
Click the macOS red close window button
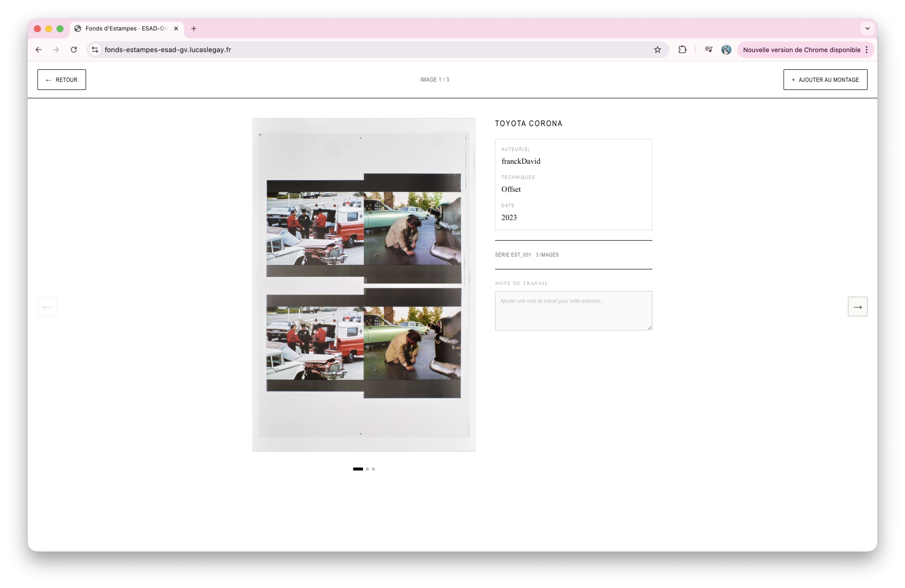tap(37, 29)
